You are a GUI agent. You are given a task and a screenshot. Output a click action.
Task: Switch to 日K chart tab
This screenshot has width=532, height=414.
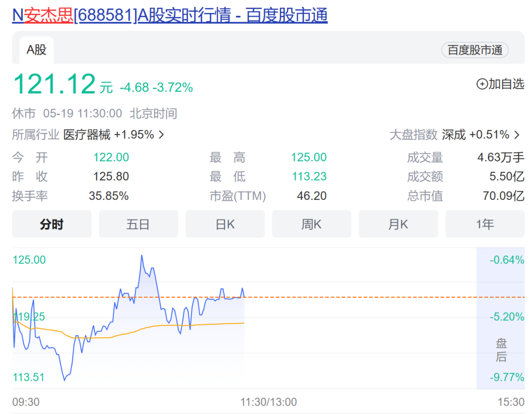tap(225, 224)
